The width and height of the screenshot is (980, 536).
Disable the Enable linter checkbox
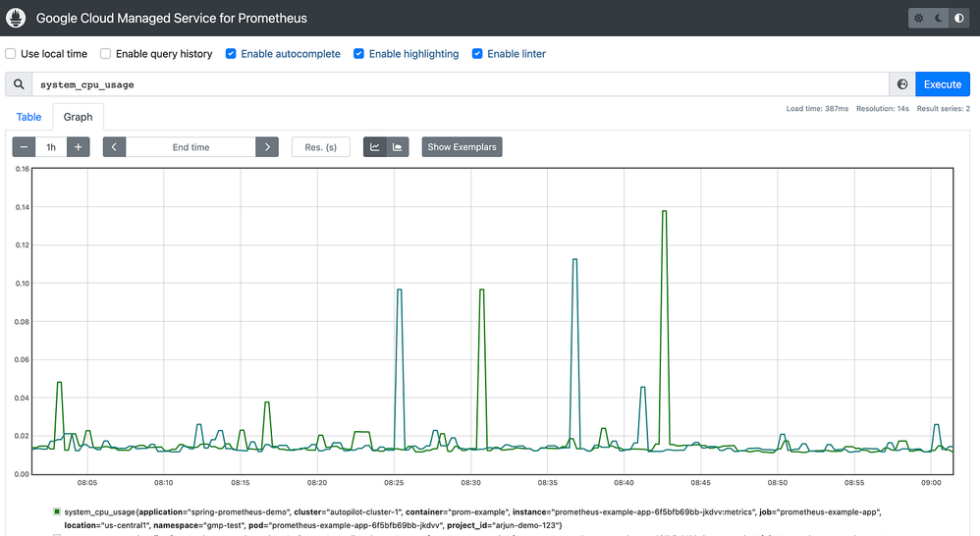pos(477,54)
